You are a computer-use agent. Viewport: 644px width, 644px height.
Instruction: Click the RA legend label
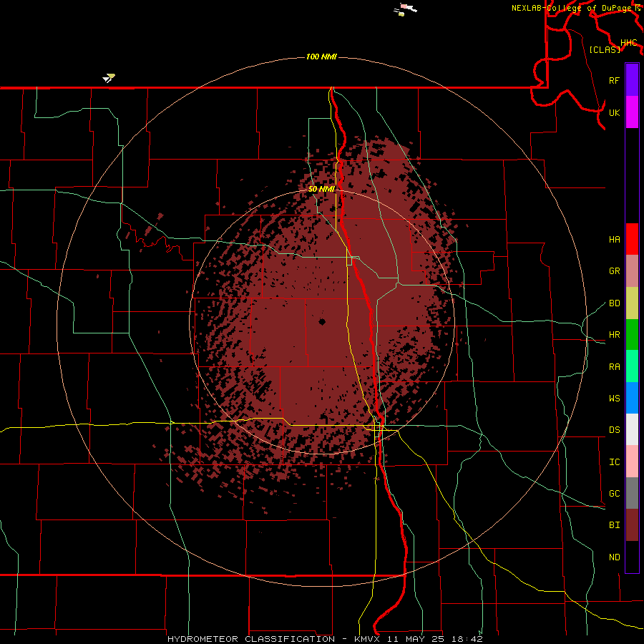pos(615,367)
